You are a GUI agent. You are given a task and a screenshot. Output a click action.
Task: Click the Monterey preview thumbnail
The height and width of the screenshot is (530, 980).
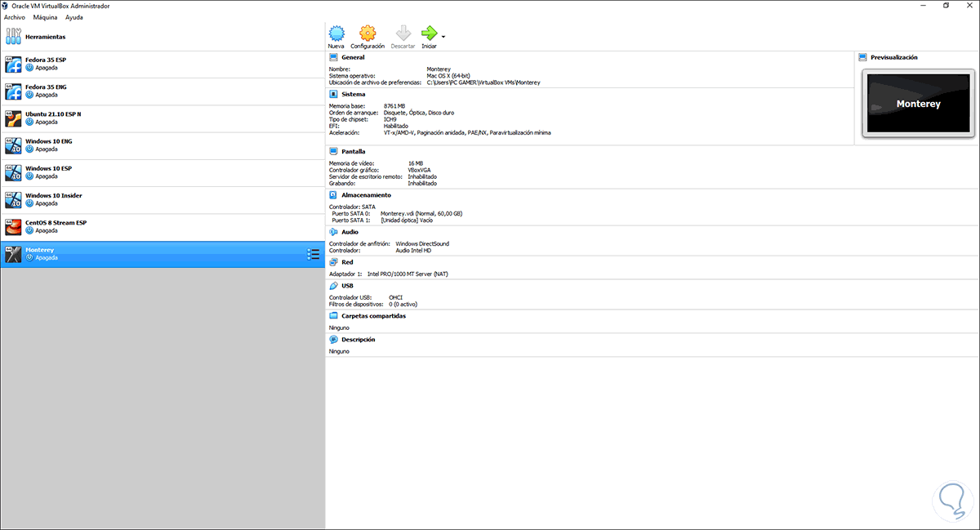point(918,104)
